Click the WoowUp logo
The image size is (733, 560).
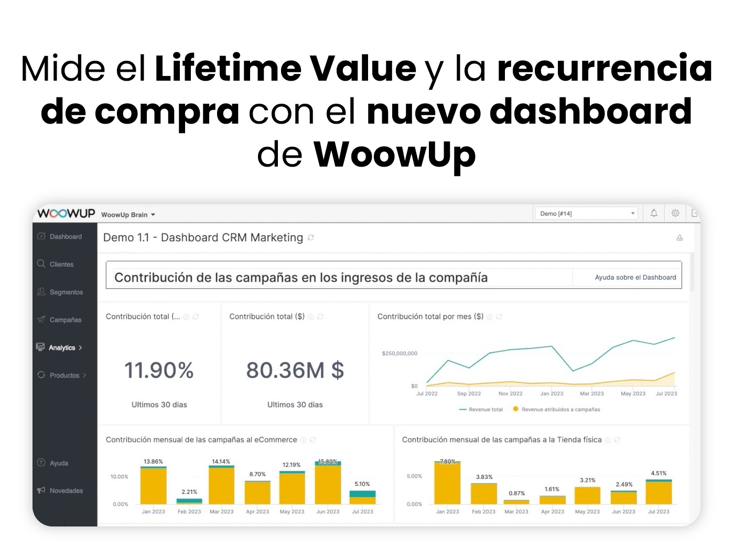pos(66,214)
